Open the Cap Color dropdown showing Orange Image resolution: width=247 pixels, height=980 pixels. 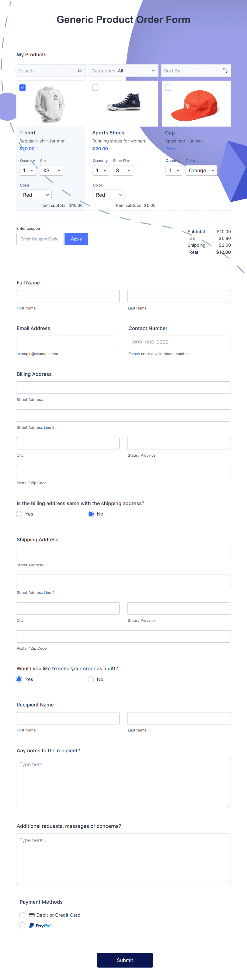[201, 170]
